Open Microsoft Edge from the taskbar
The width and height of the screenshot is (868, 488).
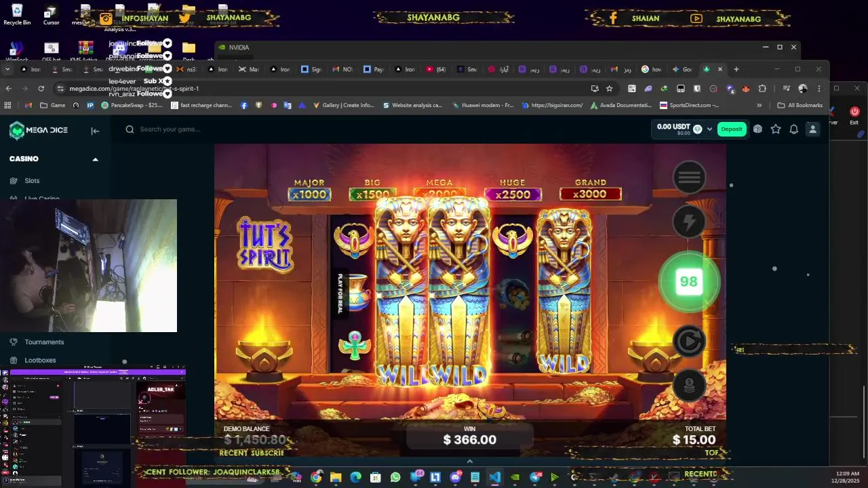pyautogui.click(x=355, y=477)
